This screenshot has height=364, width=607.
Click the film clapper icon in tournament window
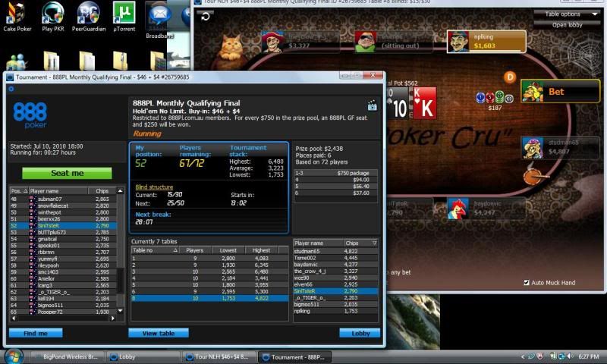click(x=372, y=105)
